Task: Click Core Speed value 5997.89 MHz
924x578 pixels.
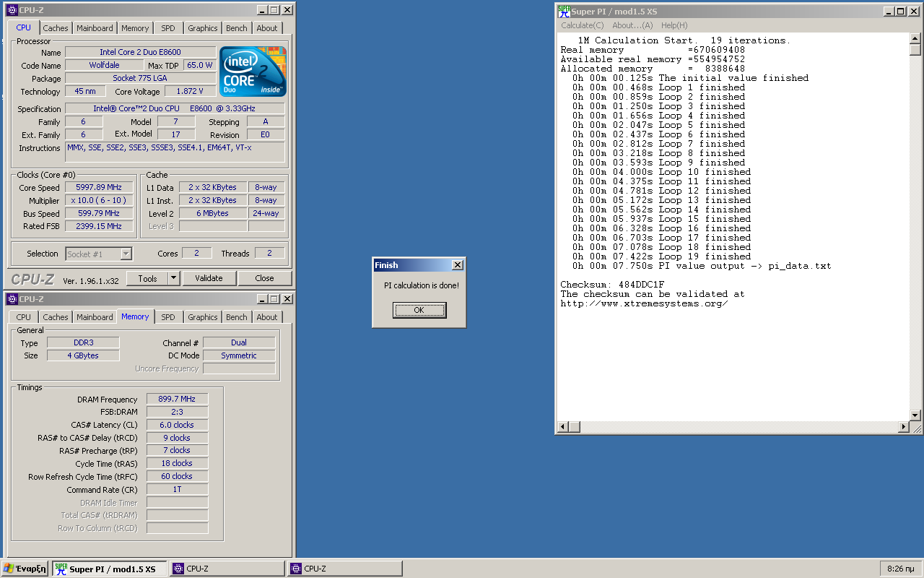Action: (99, 187)
